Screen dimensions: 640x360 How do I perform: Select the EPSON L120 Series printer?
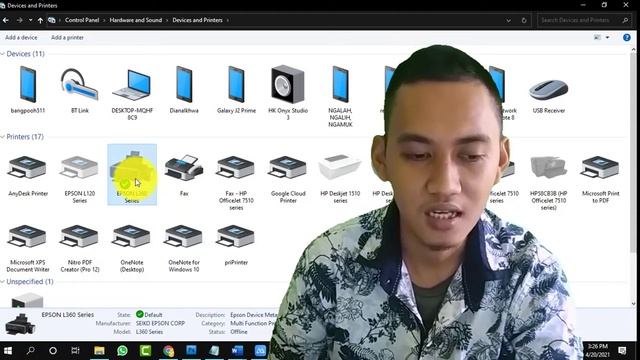(x=80, y=179)
